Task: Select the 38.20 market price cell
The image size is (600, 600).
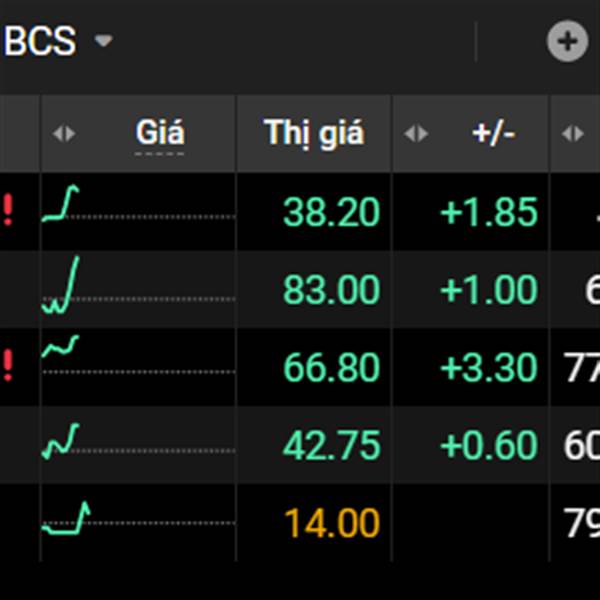Action: [x=331, y=212]
